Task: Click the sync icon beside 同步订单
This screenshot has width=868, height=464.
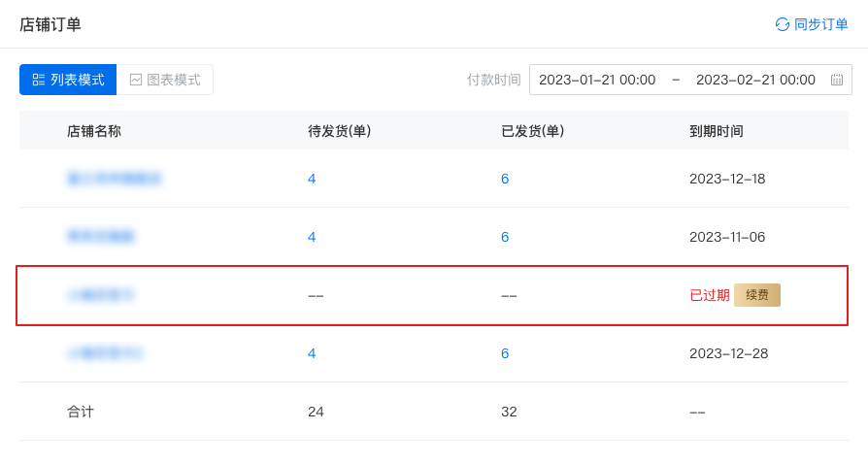Action: [x=782, y=24]
